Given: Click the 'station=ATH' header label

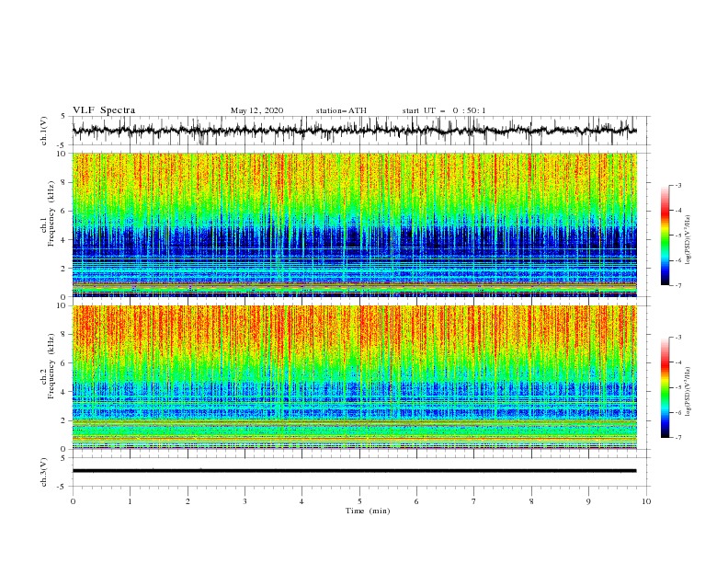Looking at the screenshot, I should point(341,110).
